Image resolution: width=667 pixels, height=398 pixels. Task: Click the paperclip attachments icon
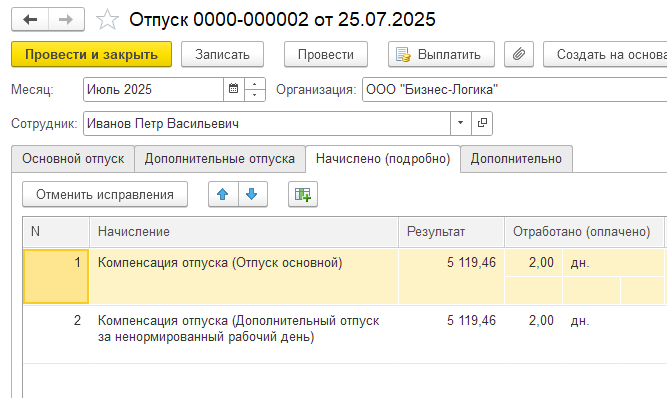[519, 54]
